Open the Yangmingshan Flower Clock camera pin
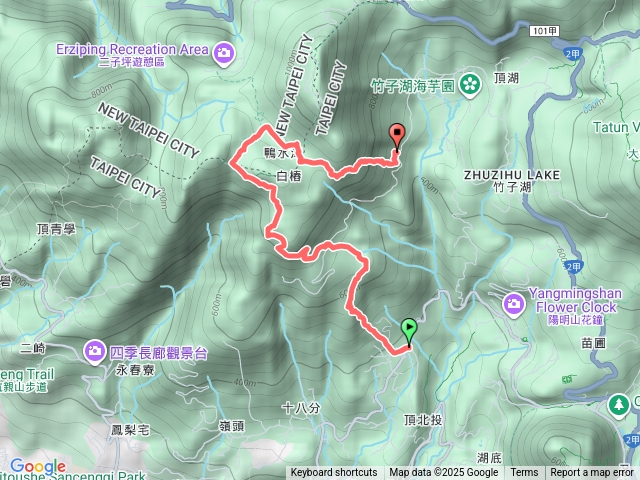The image size is (640, 480). coord(513,305)
